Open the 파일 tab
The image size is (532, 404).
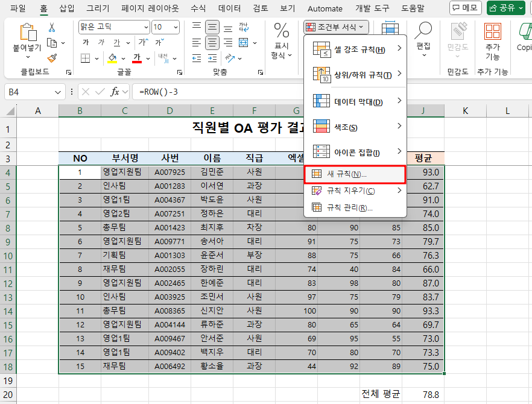pos(18,8)
